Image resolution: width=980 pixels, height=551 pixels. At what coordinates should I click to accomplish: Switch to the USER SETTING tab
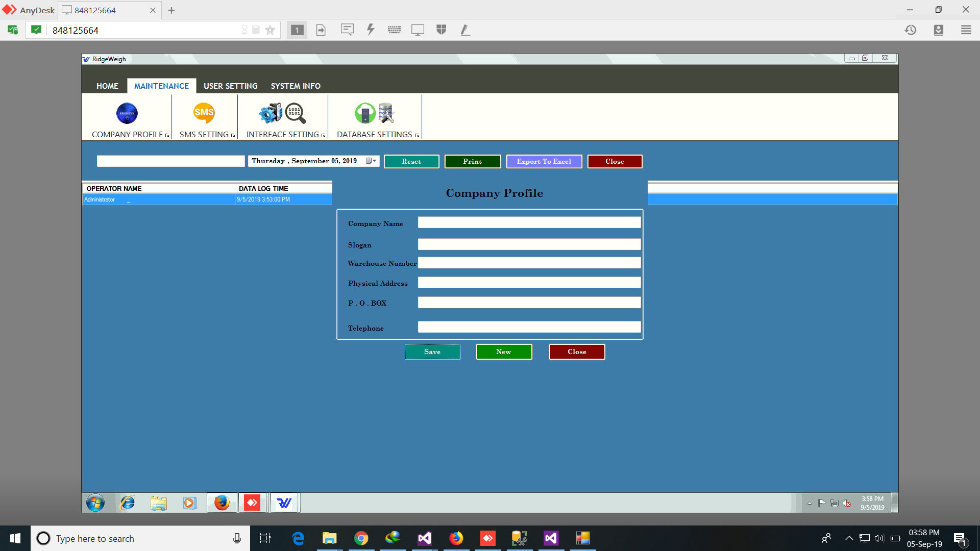tap(230, 86)
